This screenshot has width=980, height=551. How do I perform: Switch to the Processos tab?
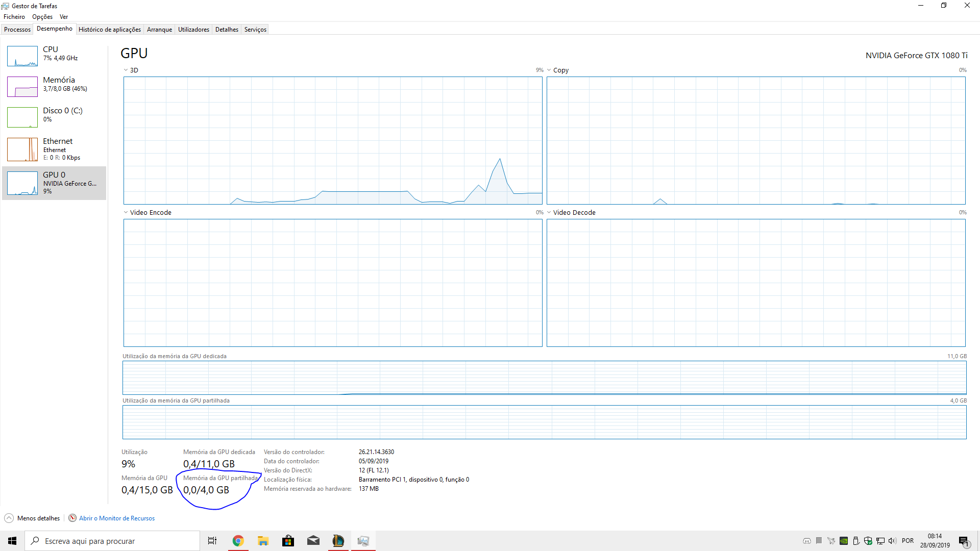coord(17,30)
